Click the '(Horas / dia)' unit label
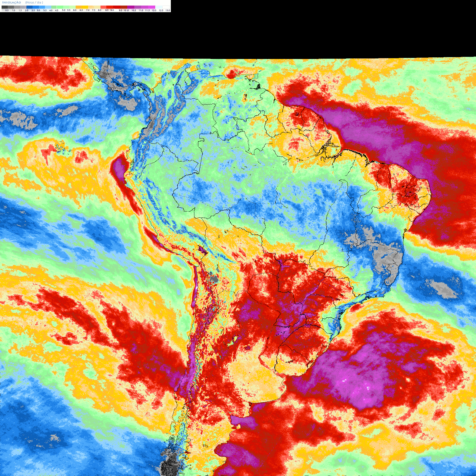476x476 pixels. 34,2
